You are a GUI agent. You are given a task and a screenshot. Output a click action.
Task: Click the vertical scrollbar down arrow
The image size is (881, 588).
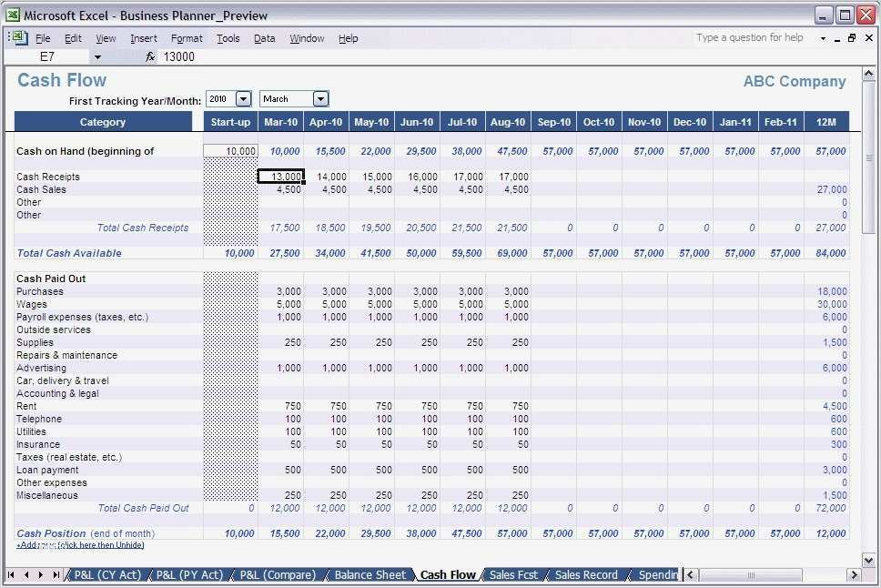click(x=867, y=560)
